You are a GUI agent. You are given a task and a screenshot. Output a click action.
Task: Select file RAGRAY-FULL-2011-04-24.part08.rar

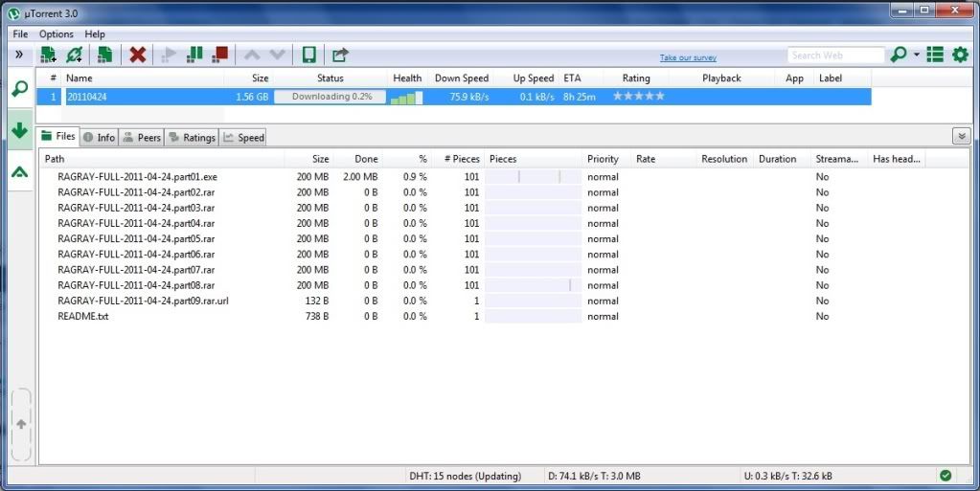tap(136, 285)
